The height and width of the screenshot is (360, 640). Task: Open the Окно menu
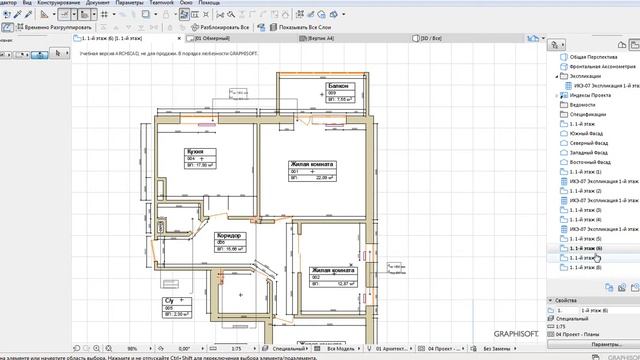pos(186,2)
